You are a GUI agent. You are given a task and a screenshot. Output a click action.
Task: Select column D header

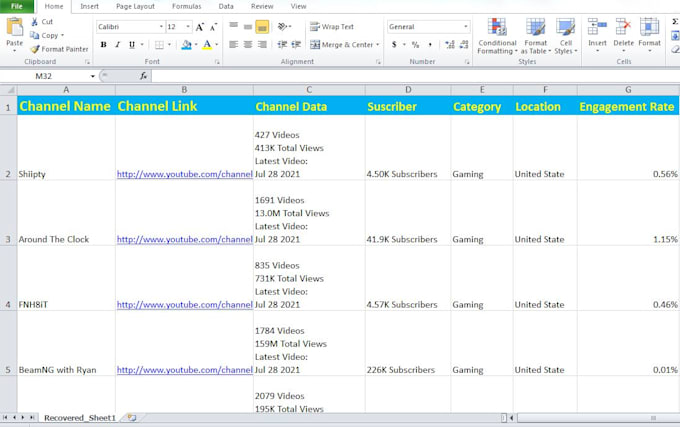(x=408, y=90)
